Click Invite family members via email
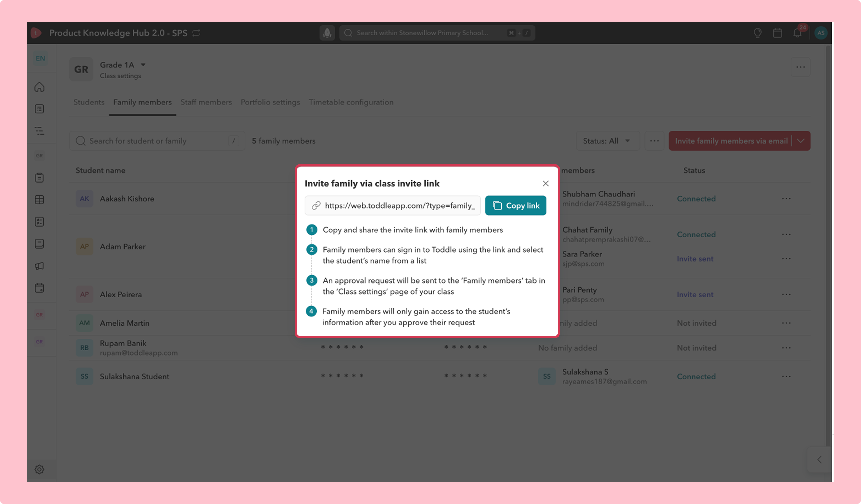The image size is (861, 504). tap(731, 141)
